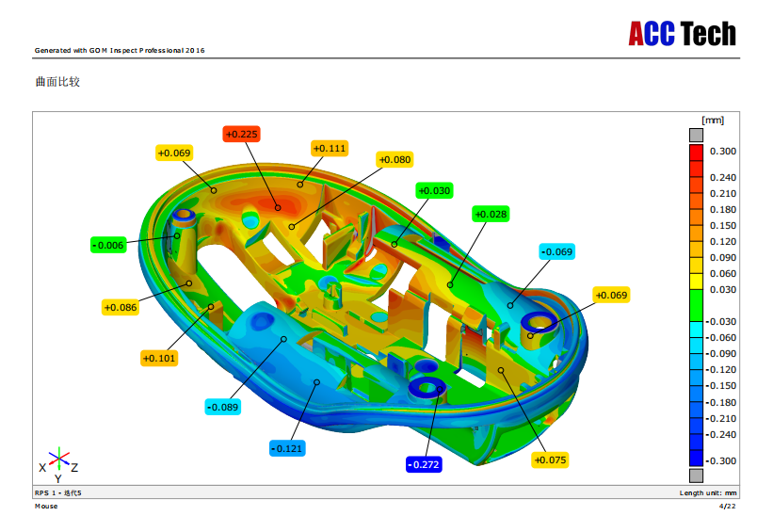The width and height of the screenshot is (773, 532).
Task: Select the green +0.030 deviation label
Action: tap(434, 190)
